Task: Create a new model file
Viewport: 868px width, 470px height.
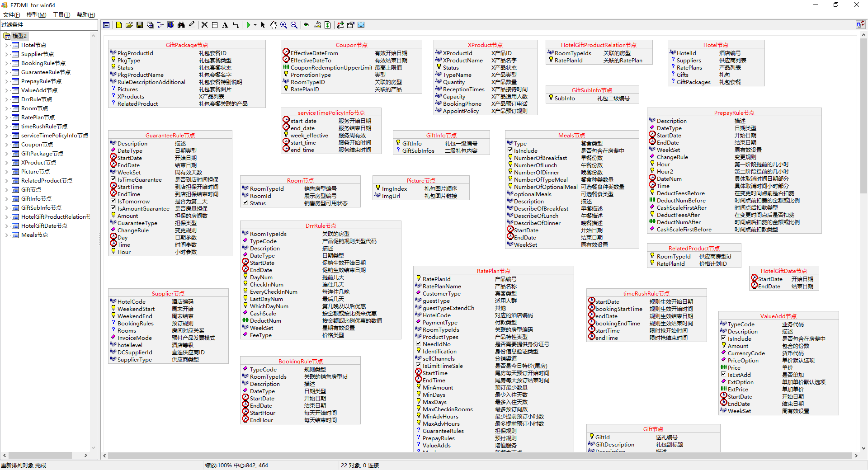Action: (119, 25)
